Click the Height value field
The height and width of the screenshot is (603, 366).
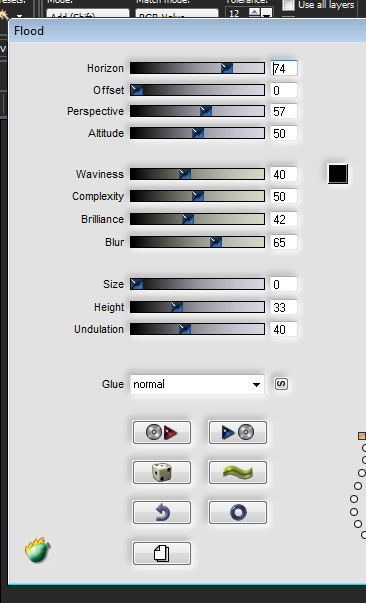pos(284,307)
